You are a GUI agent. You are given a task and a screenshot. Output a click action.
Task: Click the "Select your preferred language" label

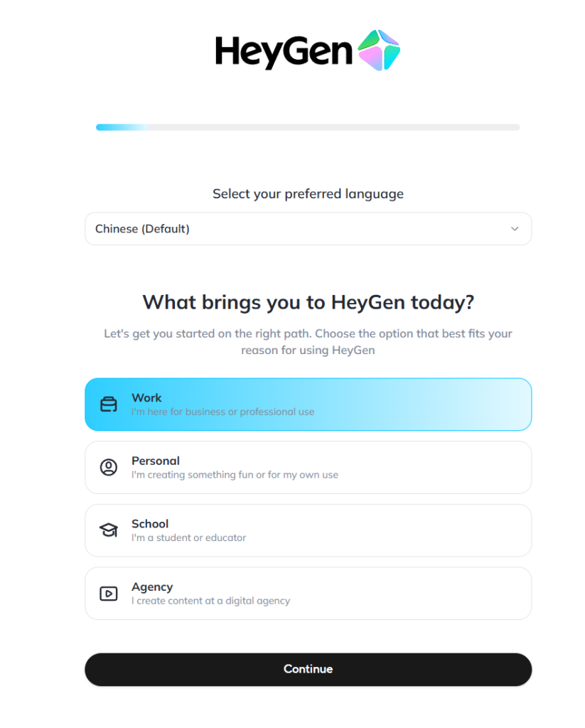coord(308,193)
